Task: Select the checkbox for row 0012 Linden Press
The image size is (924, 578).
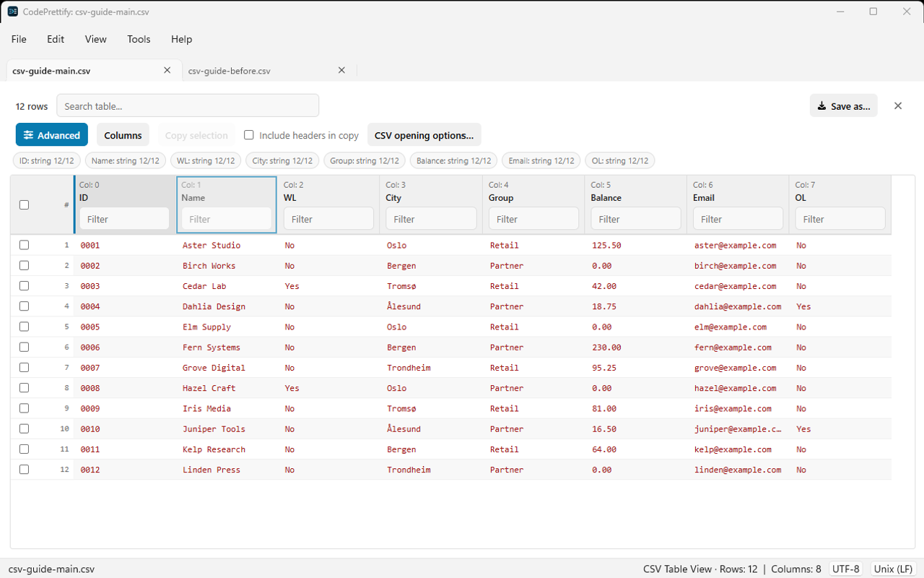Action: 24,469
